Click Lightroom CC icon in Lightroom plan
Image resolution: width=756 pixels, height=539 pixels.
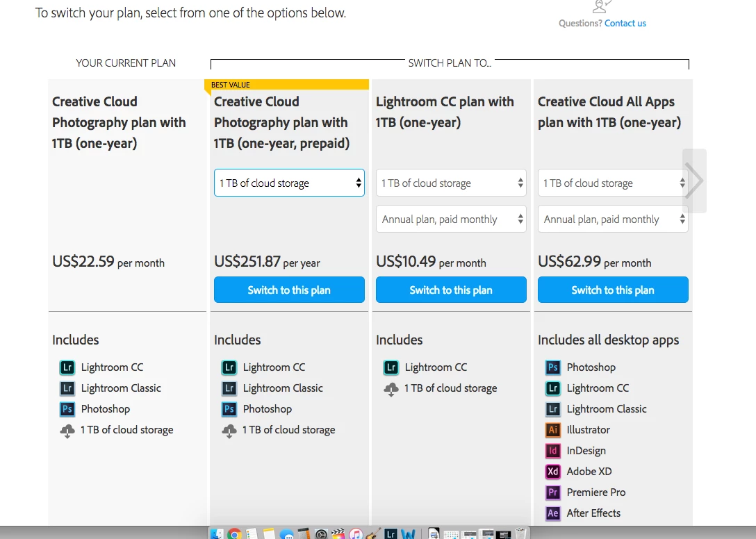click(391, 367)
